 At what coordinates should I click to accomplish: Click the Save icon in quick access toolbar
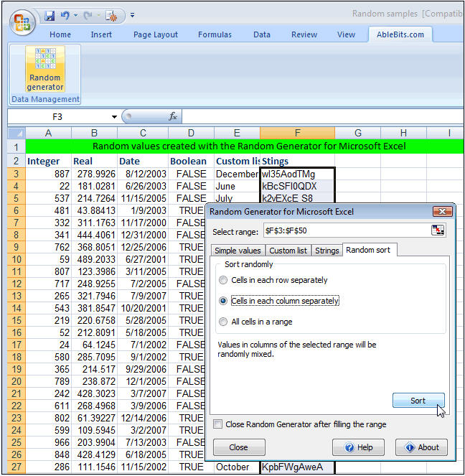[x=50, y=15]
